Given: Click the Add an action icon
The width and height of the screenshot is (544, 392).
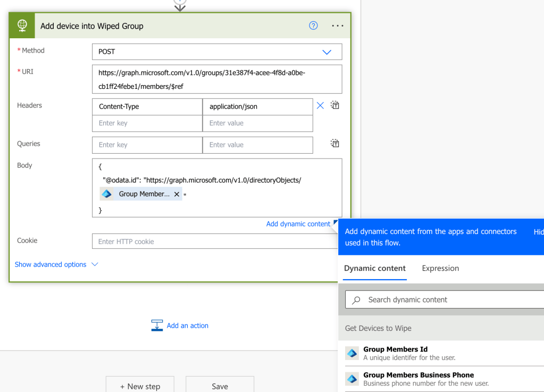Looking at the screenshot, I should [x=157, y=326].
